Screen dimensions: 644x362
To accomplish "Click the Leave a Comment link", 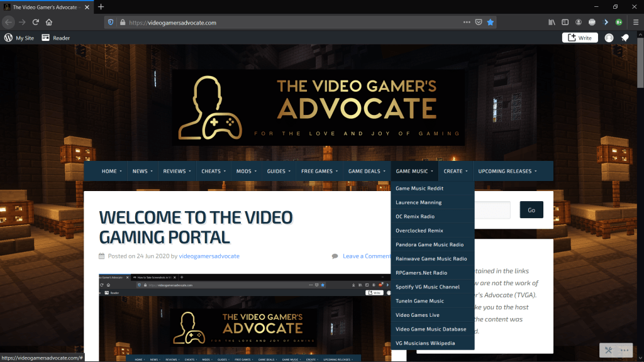I will tap(366, 256).
